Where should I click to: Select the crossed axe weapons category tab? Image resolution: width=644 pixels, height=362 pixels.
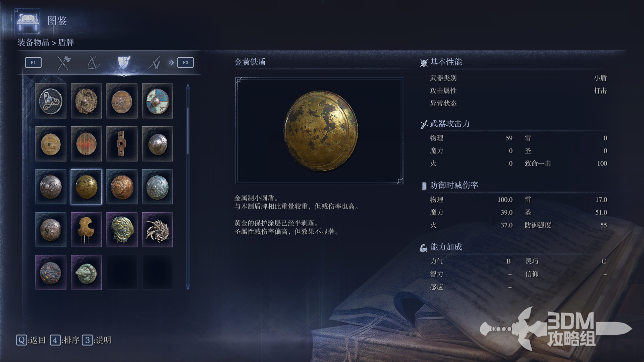tap(63, 63)
